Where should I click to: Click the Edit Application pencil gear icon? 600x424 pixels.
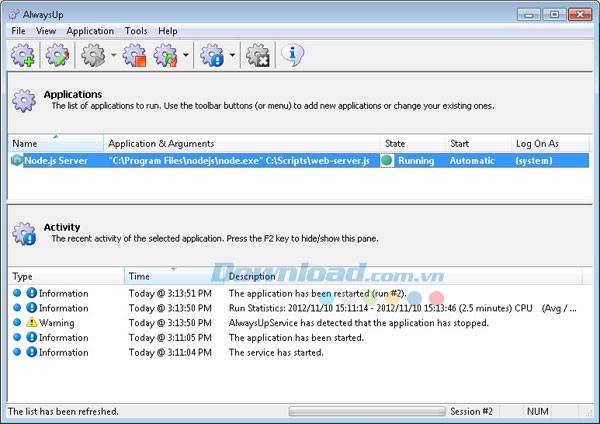click(58, 55)
